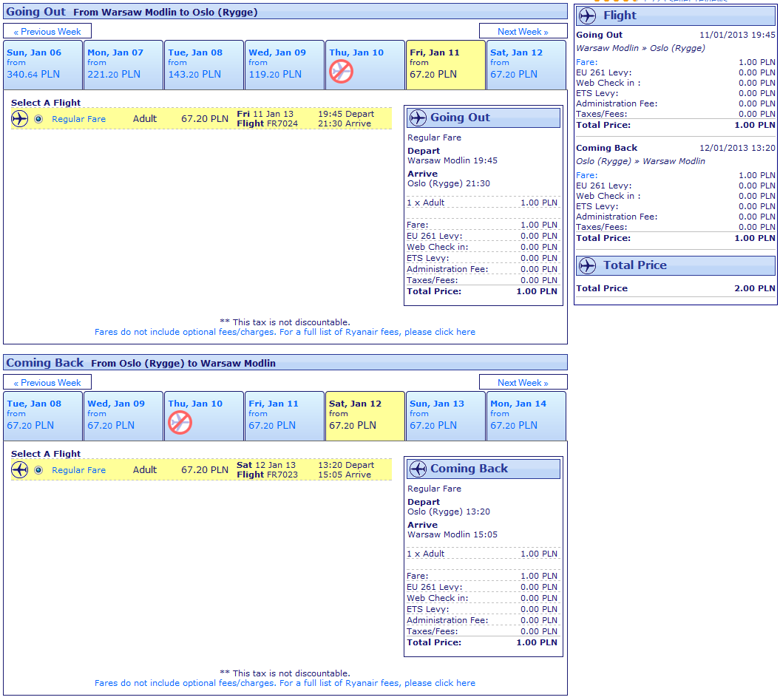This screenshot has width=780, height=700.
Task: Switch outbound date to Sun, Jan 06 tab
Action: (x=43, y=65)
